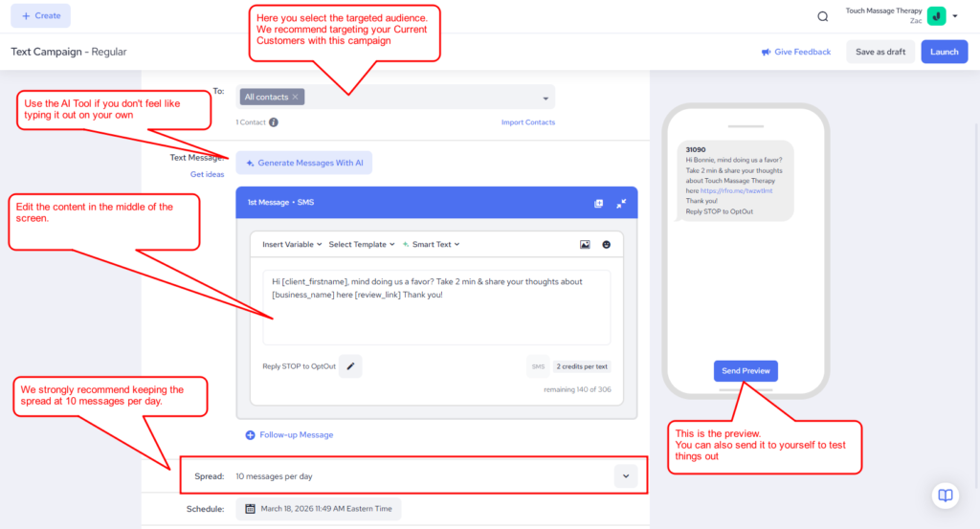Open the emoji picker icon
The height and width of the screenshot is (529, 980).
coord(607,245)
